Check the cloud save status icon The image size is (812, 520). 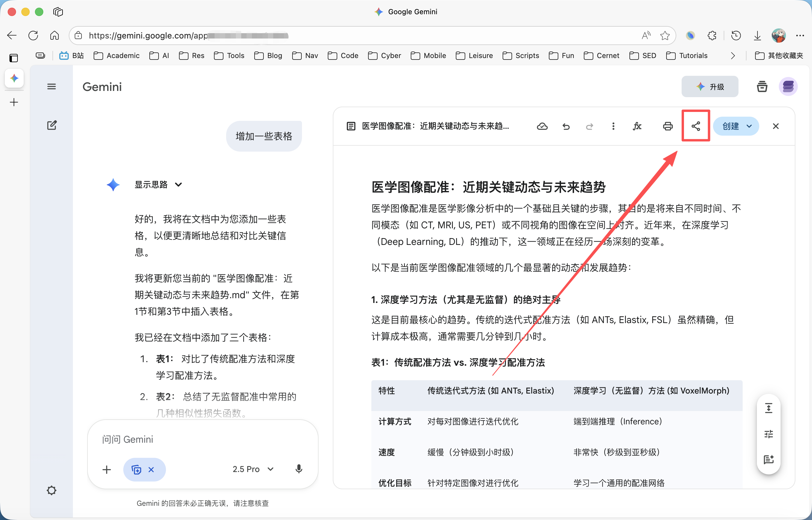542,126
